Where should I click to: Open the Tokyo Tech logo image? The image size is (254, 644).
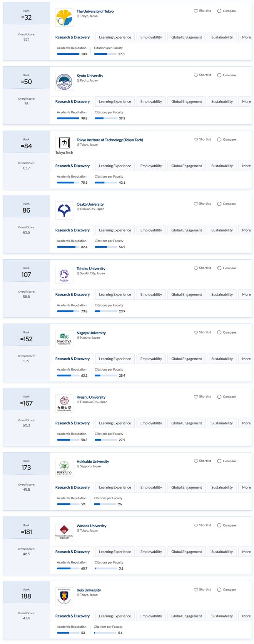[x=64, y=146]
